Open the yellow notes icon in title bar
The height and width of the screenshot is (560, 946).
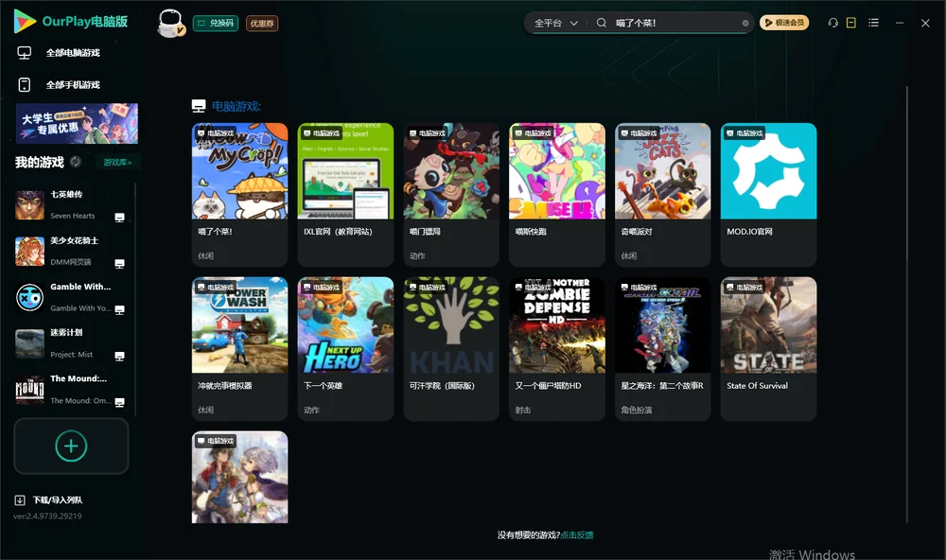tap(851, 23)
